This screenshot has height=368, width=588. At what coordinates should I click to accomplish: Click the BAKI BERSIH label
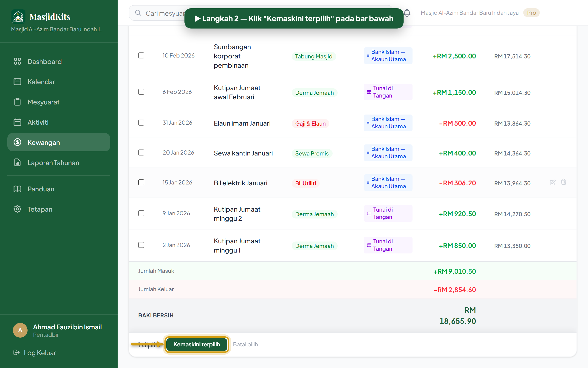point(156,315)
